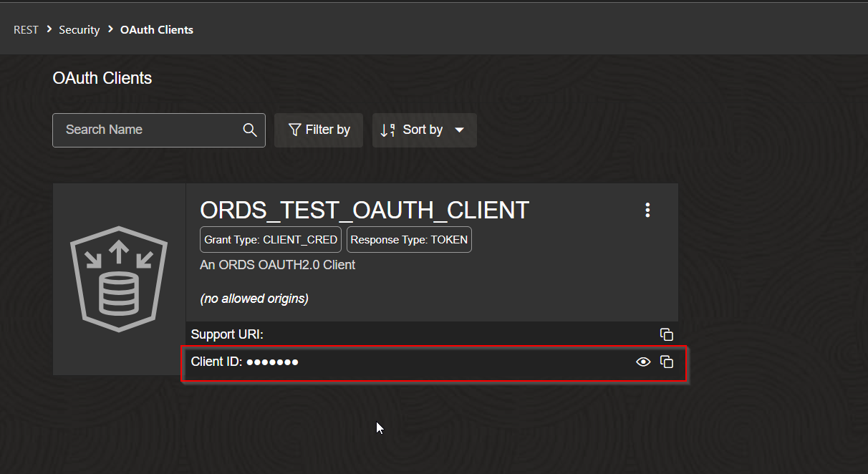The width and height of the screenshot is (868, 474).
Task: Click the ORDS_TEST_OAUTH_CLIENT title
Action: coord(364,210)
